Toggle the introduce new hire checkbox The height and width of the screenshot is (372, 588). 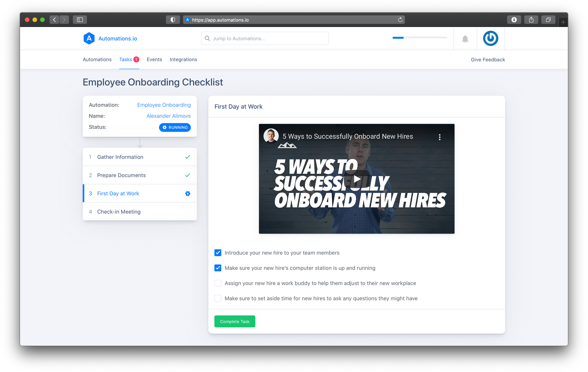point(218,253)
